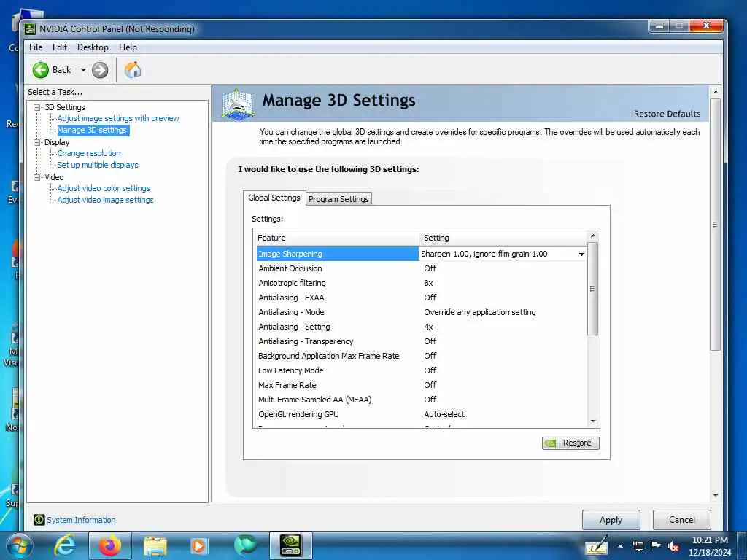Select the Antialiasing - Transparency row

pos(421,341)
